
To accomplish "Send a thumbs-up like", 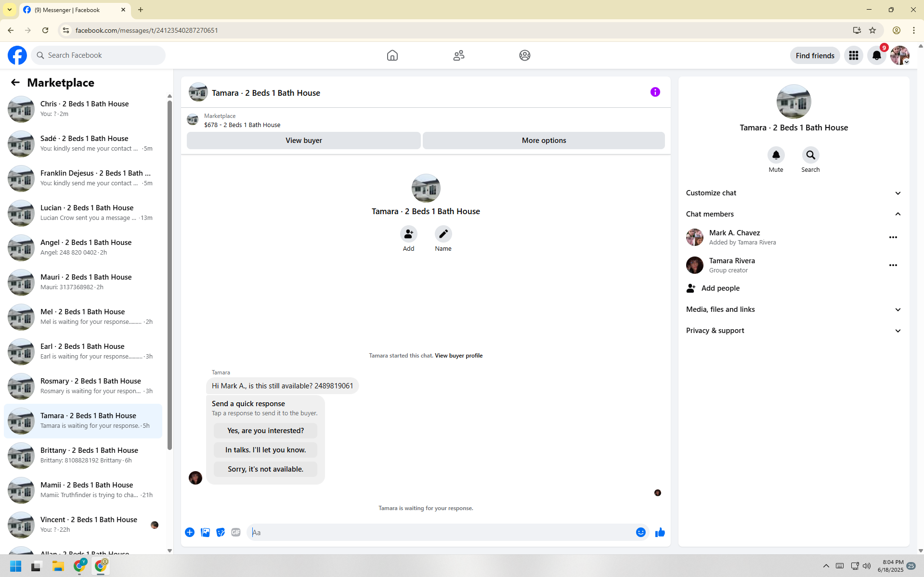I will coord(660,532).
